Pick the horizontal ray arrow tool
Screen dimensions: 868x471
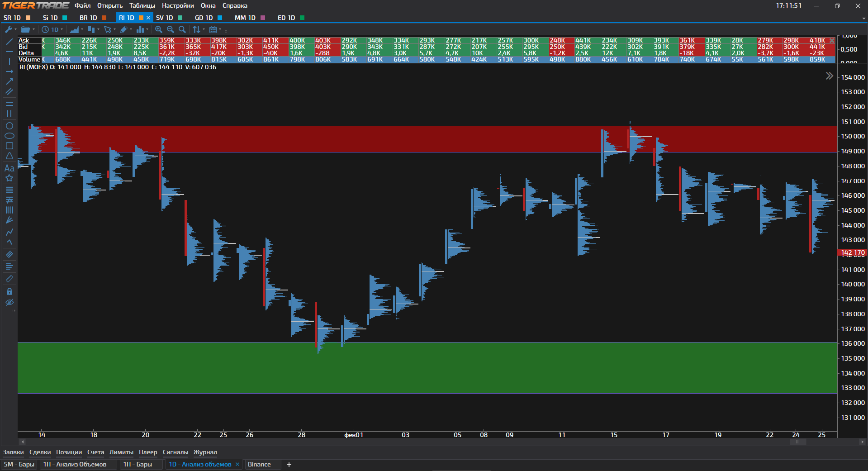tap(9, 71)
